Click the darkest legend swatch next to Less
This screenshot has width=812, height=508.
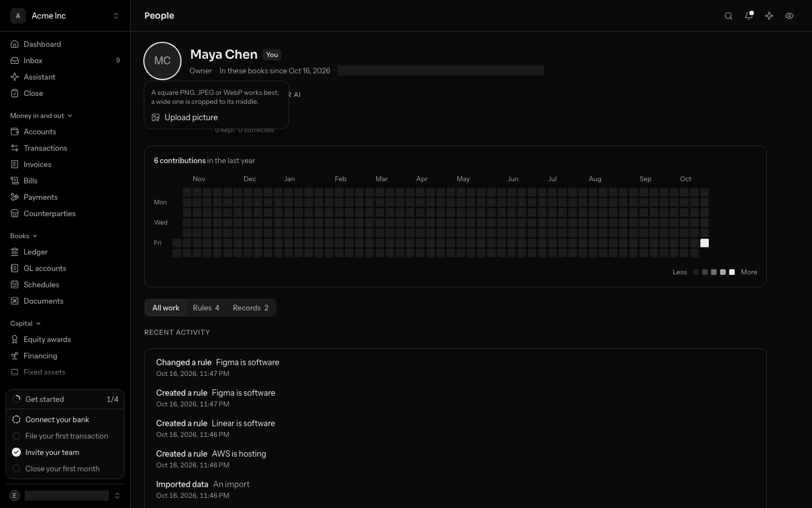(696, 272)
